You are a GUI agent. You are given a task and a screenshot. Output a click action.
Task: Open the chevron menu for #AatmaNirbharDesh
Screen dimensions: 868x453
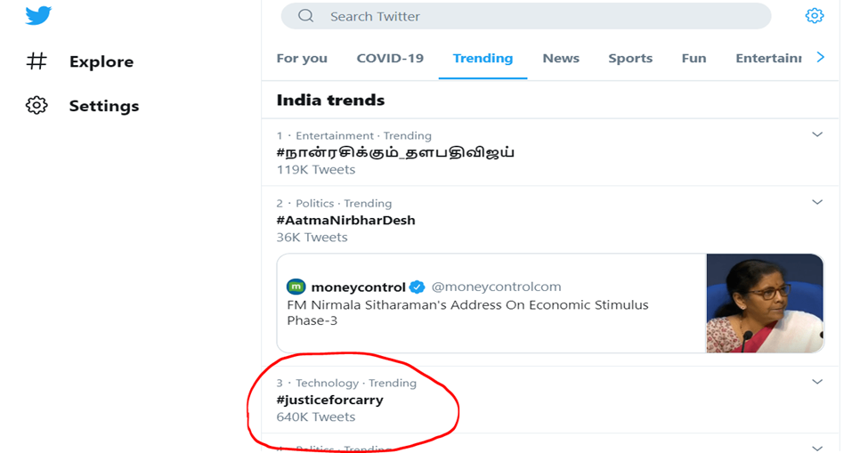click(817, 202)
